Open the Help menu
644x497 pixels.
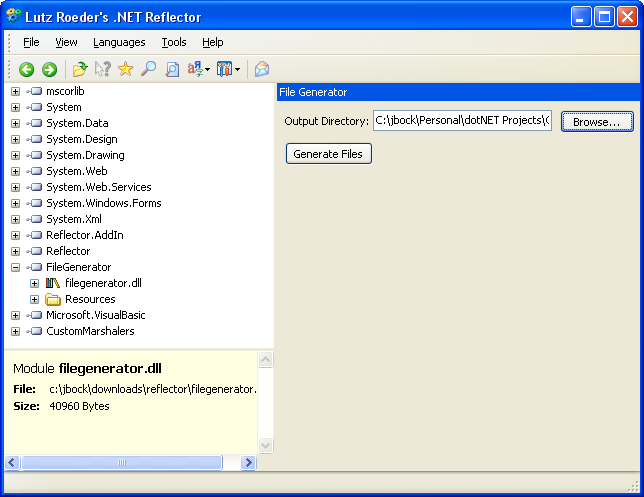point(213,42)
